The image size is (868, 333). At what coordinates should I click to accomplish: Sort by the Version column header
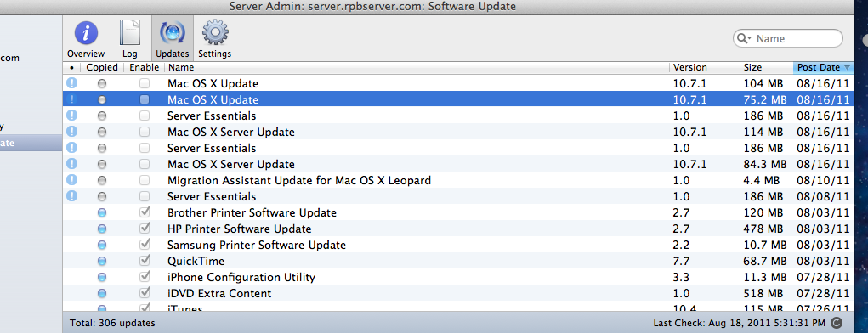coord(705,67)
